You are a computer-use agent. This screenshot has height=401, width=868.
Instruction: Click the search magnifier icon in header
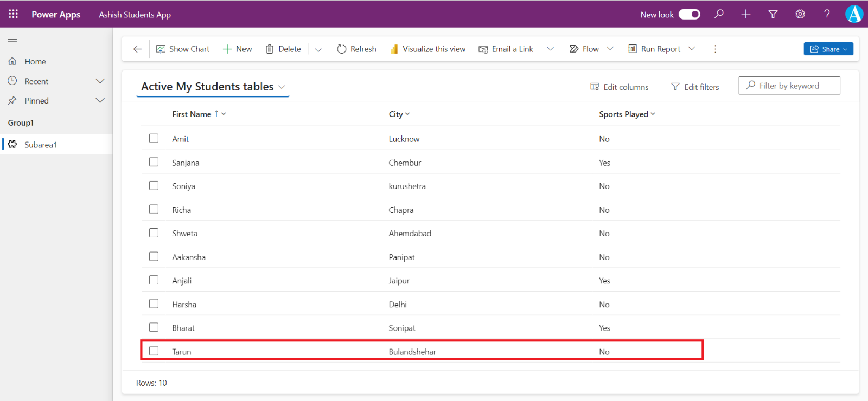click(x=719, y=14)
